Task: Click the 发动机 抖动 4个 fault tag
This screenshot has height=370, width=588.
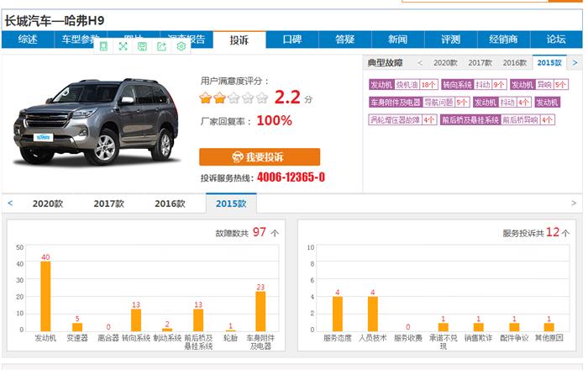Action: point(502,102)
